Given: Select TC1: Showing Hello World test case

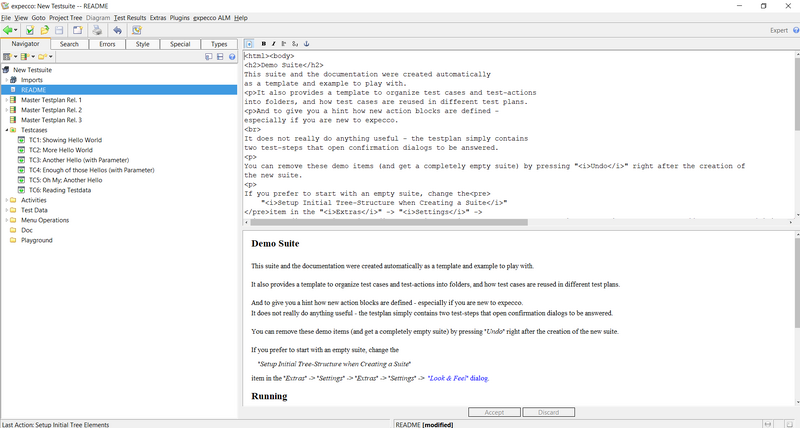Looking at the screenshot, I should click(65, 140).
